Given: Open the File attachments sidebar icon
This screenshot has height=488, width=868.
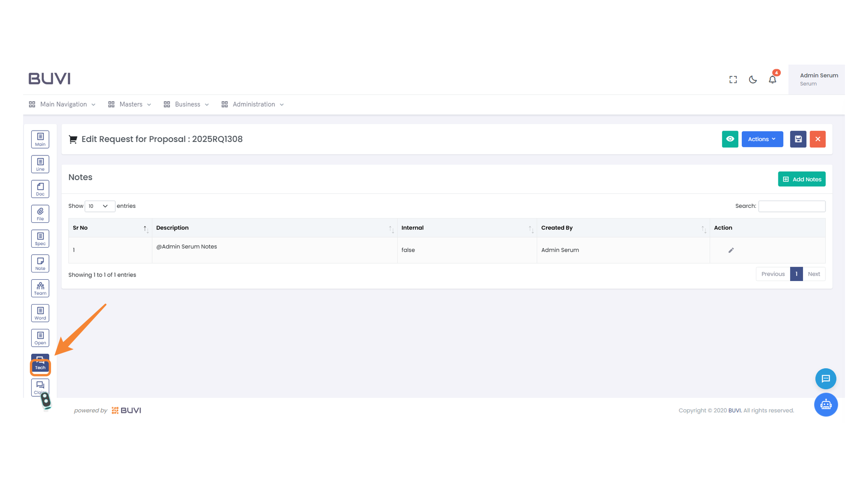Looking at the screenshot, I should (x=40, y=214).
